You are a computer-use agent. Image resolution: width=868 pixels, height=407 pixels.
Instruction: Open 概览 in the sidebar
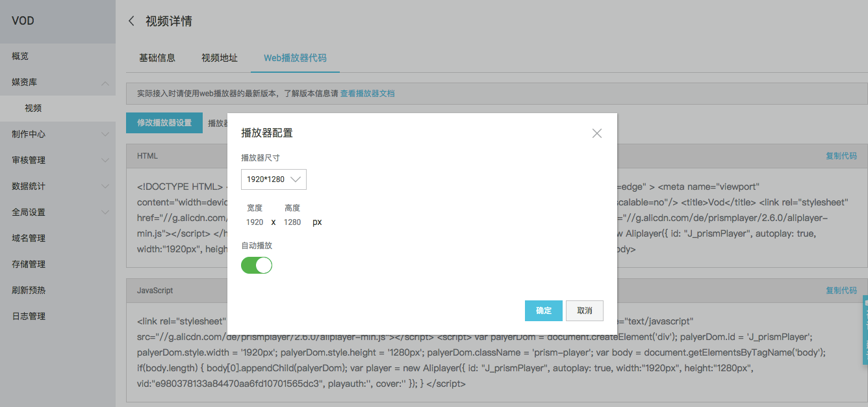pos(58,57)
